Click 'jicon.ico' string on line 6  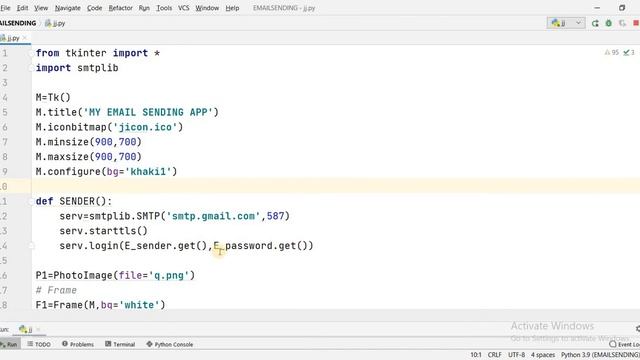point(145,127)
